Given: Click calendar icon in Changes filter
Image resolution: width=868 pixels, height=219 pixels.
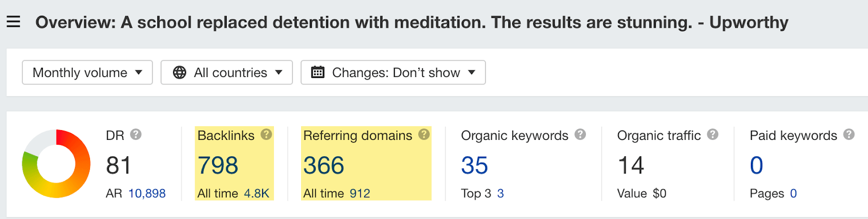Looking at the screenshot, I should pos(318,72).
